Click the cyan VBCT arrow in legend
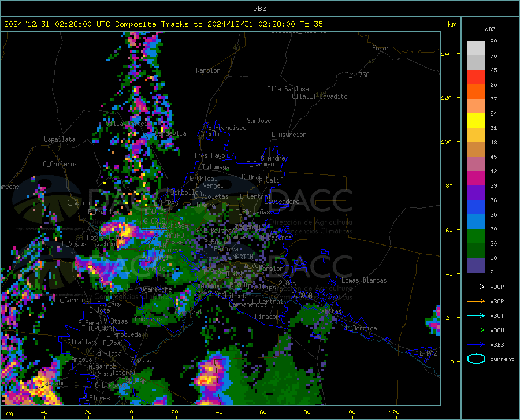Image resolution: width=520 pixels, height=420 pixels. tap(476, 315)
